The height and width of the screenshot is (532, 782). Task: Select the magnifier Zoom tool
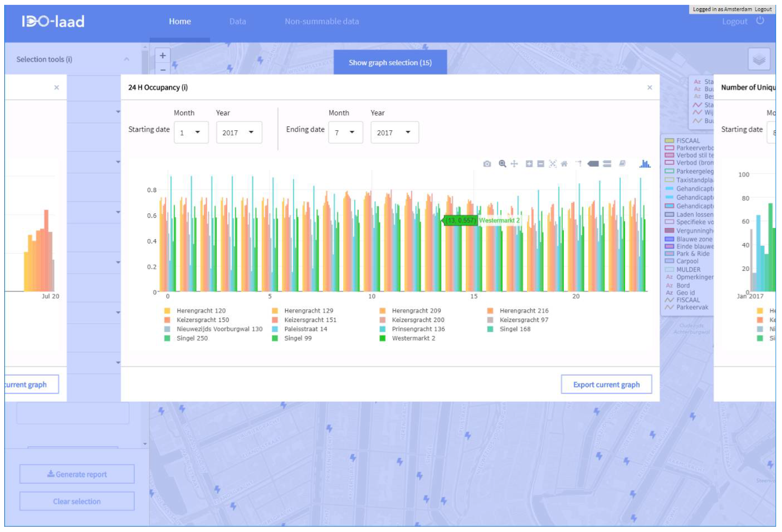[502, 164]
